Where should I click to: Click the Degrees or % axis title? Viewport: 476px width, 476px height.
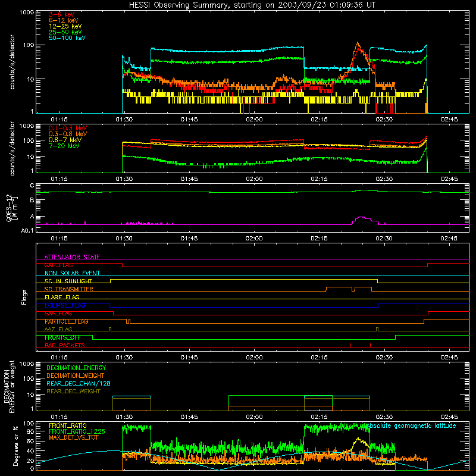click(x=15, y=446)
